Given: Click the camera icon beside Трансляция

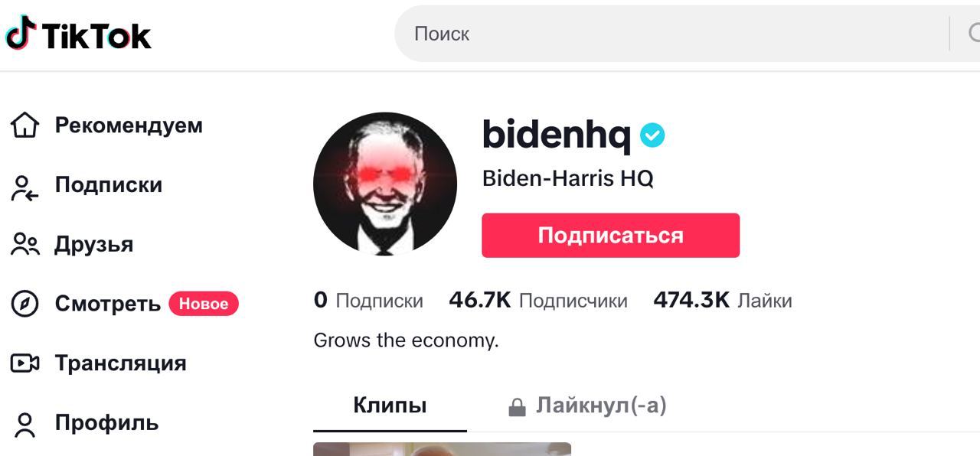Looking at the screenshot, I should pos(24,363).
